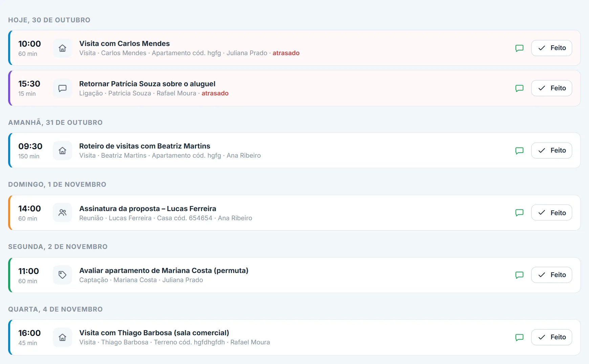Click house icon on Thiago Barbosa visit
589x364 pixels.
[x=62, y=337]
